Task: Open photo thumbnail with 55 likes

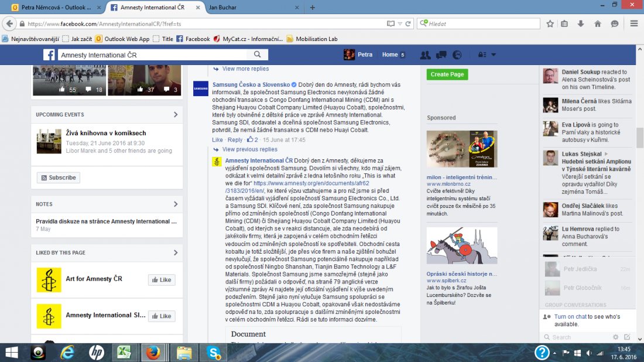Action: pos(69,80)
